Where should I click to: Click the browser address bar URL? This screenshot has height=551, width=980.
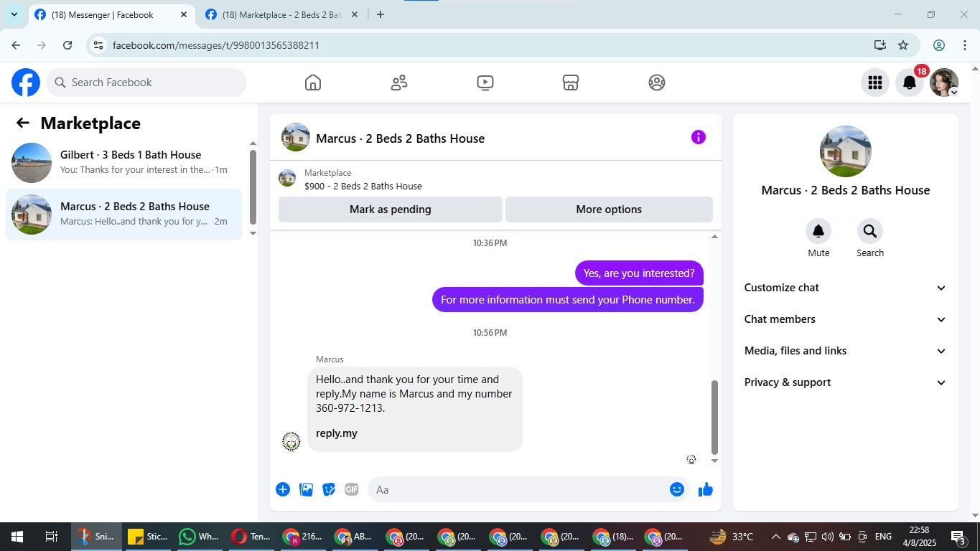216,45
